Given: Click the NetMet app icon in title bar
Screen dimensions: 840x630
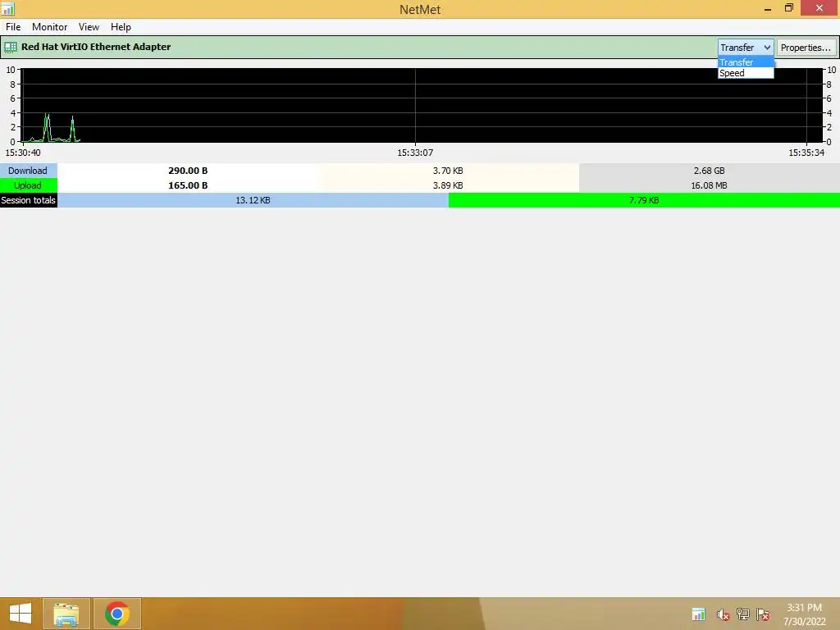Looking at the screenshot, I should pyautogui.click(x=7, y=8).
